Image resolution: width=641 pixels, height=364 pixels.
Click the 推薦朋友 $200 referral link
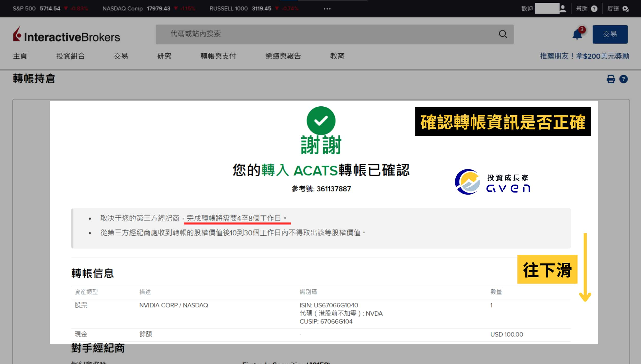pos(584,56)
